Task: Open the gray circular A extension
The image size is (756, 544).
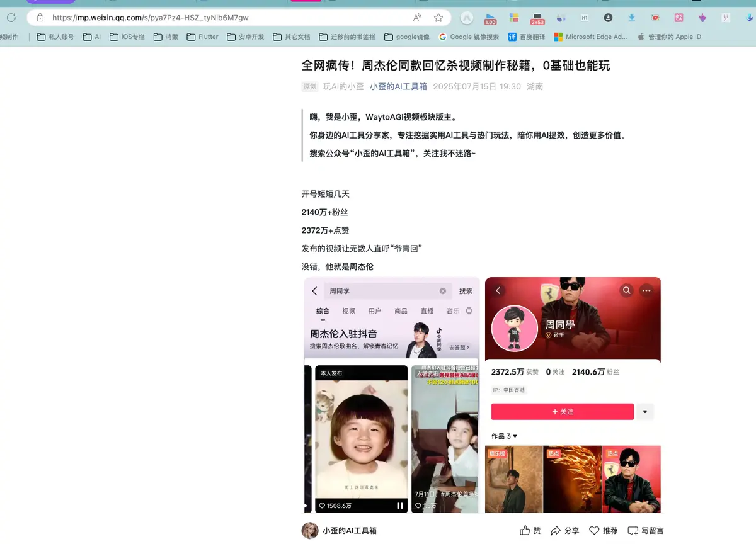Action: tap(467, 18)
